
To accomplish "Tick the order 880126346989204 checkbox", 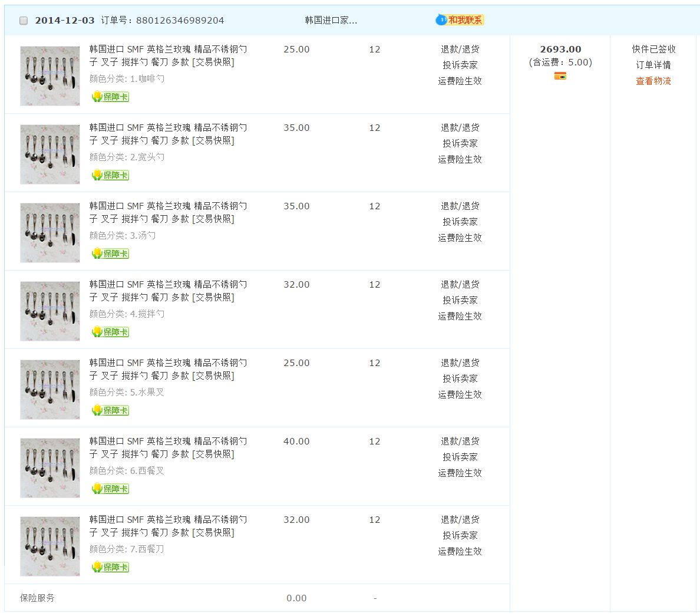I will click(24, 21).
